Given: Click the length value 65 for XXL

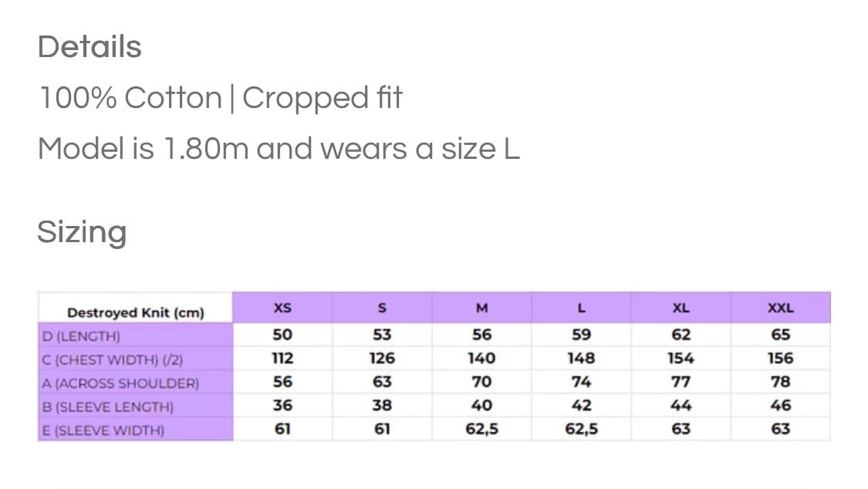Looking at the screenshot, I should pos(780,335).
